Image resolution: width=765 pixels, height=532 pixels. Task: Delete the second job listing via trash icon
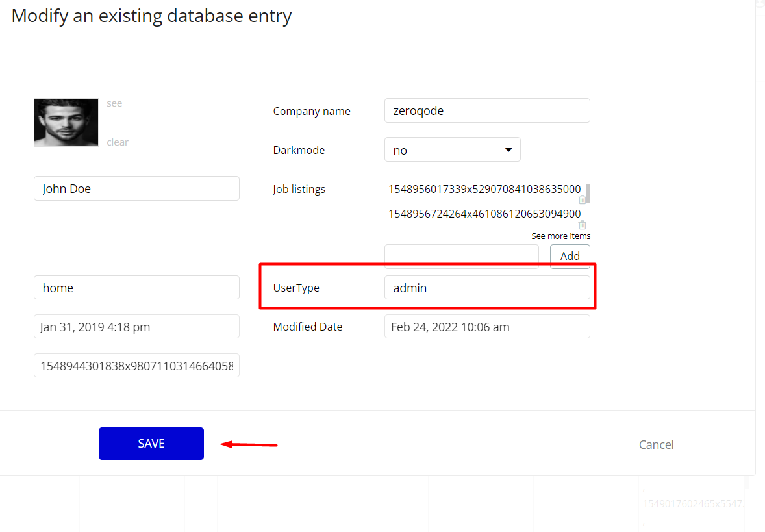583,225
